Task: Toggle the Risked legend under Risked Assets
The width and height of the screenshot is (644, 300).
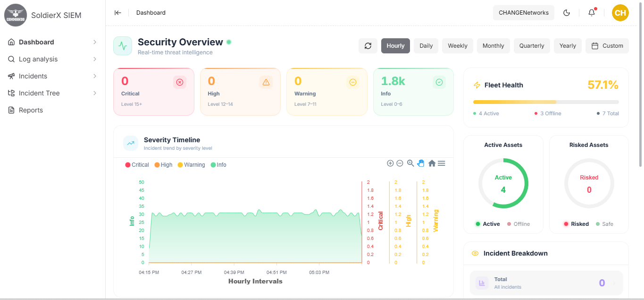Action: pos(576,224)
